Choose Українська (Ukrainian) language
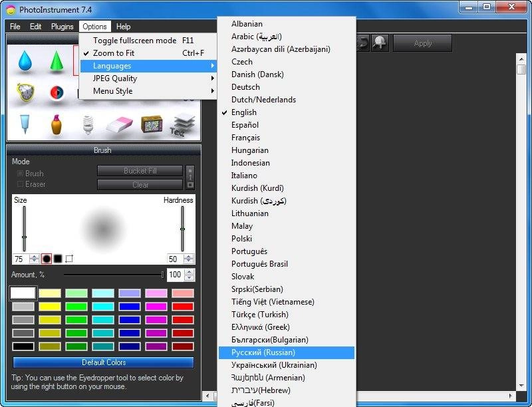 (x=287, y=365)
